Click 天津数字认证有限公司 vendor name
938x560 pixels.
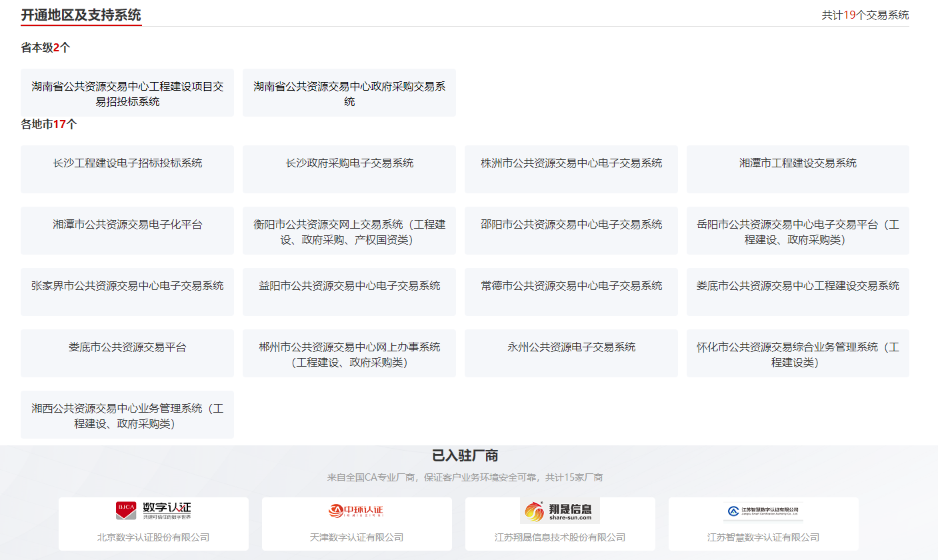point(357,537)
